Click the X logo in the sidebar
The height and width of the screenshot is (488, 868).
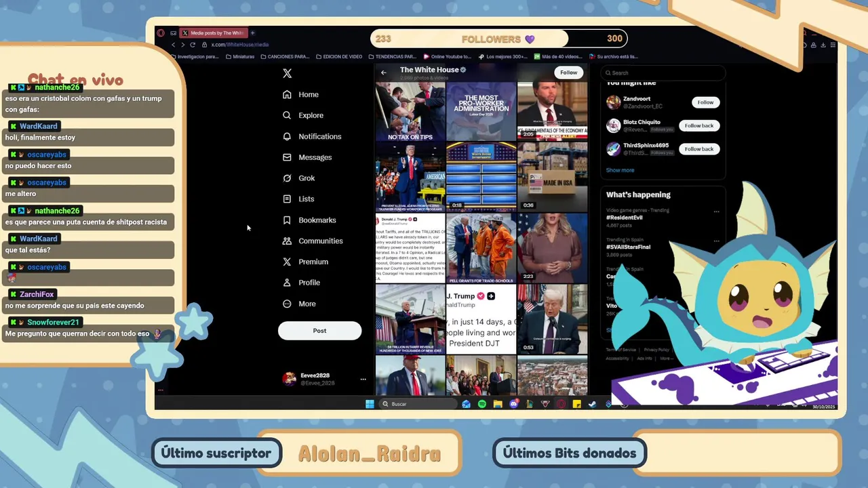(287, 73)
